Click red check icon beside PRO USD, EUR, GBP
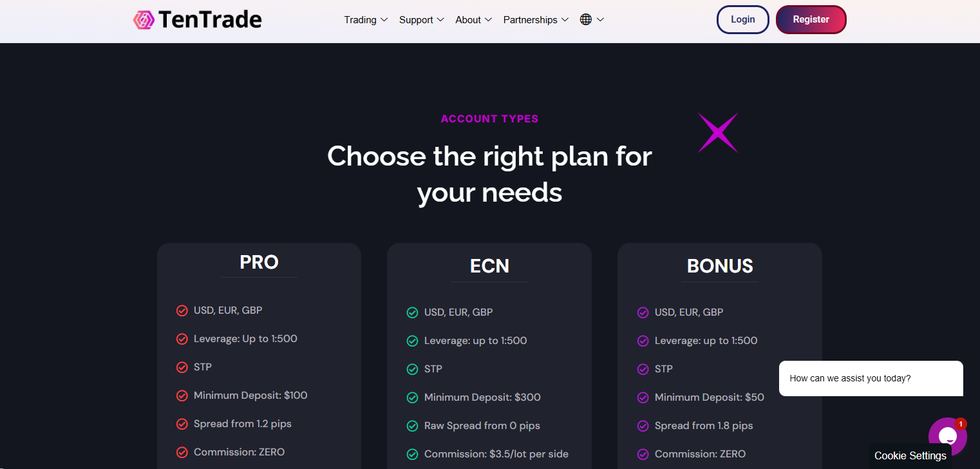The image size is (980, 469). (182, 311)
